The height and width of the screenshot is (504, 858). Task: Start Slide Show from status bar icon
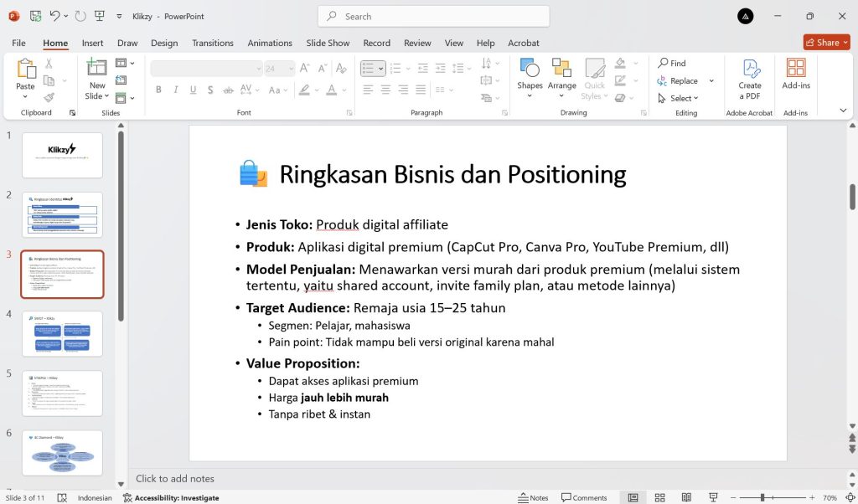(713, 497)
